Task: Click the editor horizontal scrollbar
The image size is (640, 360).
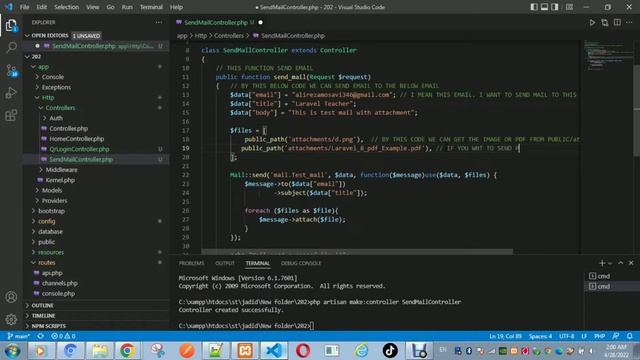Action: tap(357, 251)
